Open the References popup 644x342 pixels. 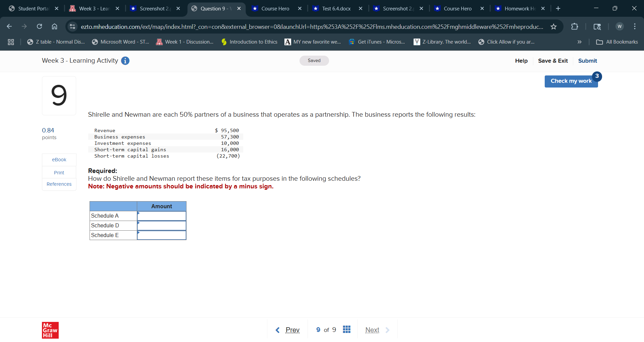point(59,184)
